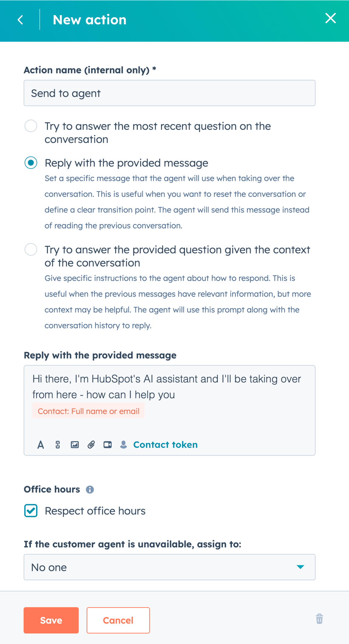This screenshot has height=644, width=349.
Task: Go back using the left chevron
Action: point(20,20)
